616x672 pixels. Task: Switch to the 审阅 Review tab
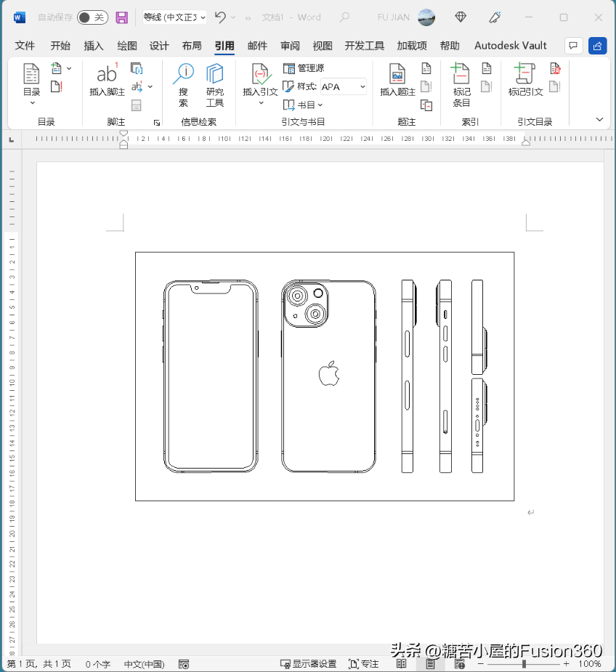tap(291, 46)
